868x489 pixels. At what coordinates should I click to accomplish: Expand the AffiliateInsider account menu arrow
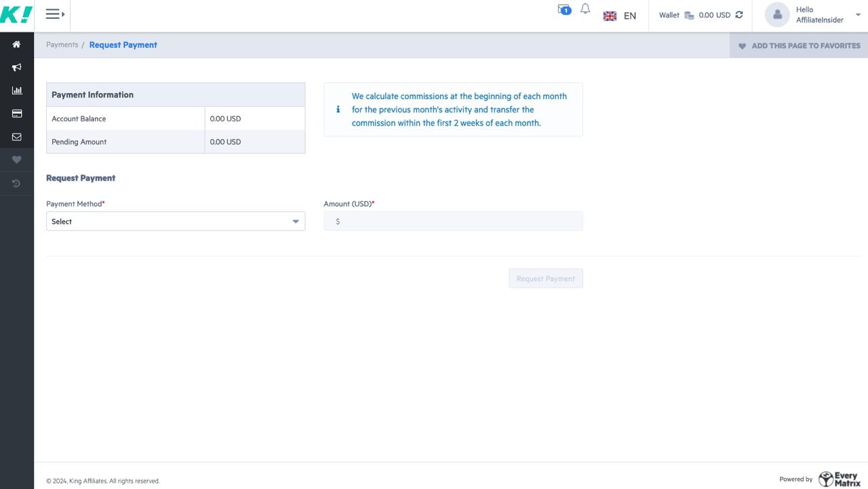pos(858,15)
